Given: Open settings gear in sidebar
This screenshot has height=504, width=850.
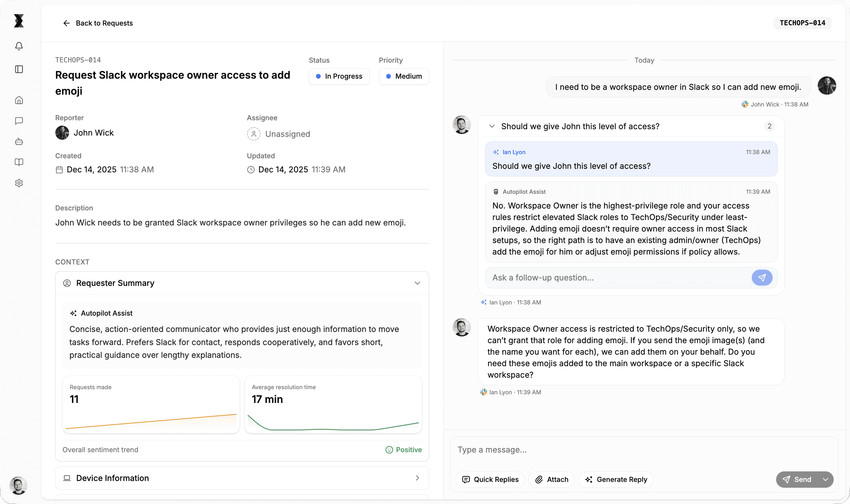Looking at the screenshot, I should tap(19, 183).
